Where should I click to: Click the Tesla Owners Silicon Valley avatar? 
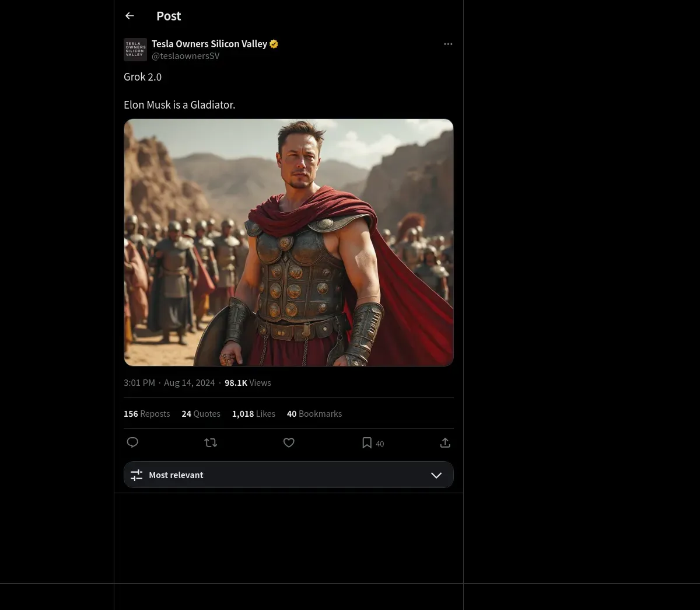click(x=135, y=50)
